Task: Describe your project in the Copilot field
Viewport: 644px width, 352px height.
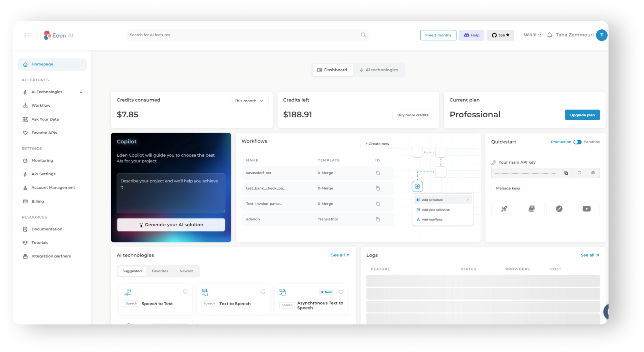Action: 171,193
